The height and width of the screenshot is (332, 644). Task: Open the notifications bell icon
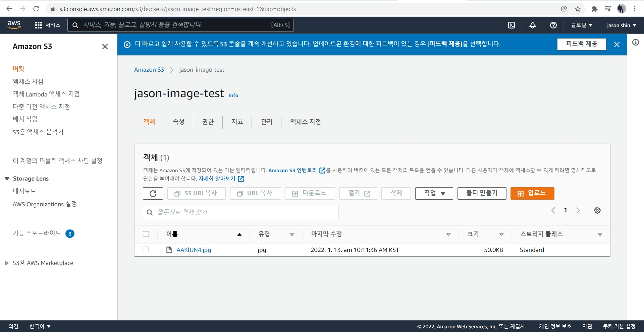point(533,25)
